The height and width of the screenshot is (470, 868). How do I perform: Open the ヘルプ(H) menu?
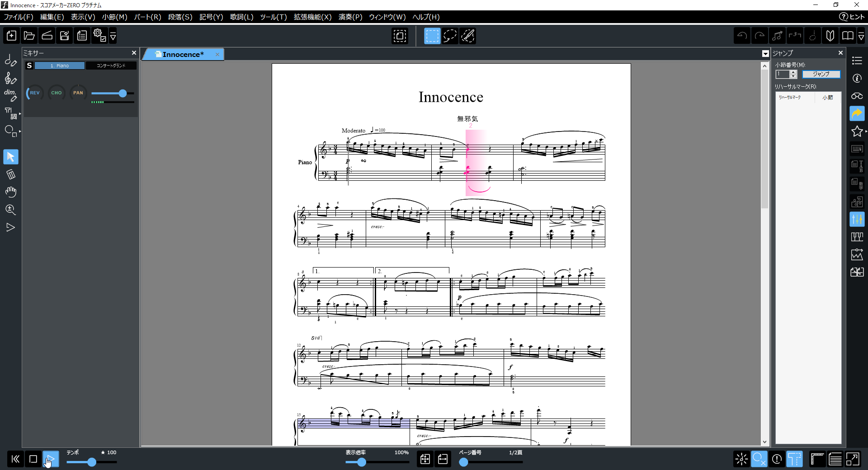point(426,17)
